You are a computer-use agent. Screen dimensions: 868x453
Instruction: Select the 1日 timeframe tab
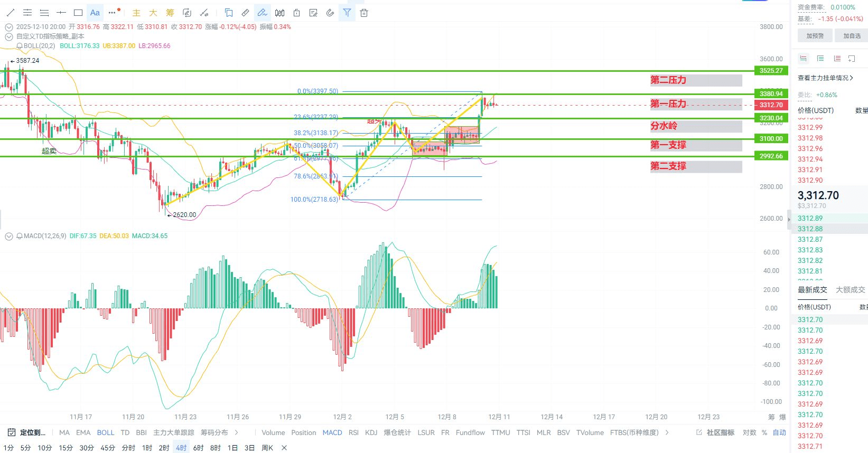232,448
